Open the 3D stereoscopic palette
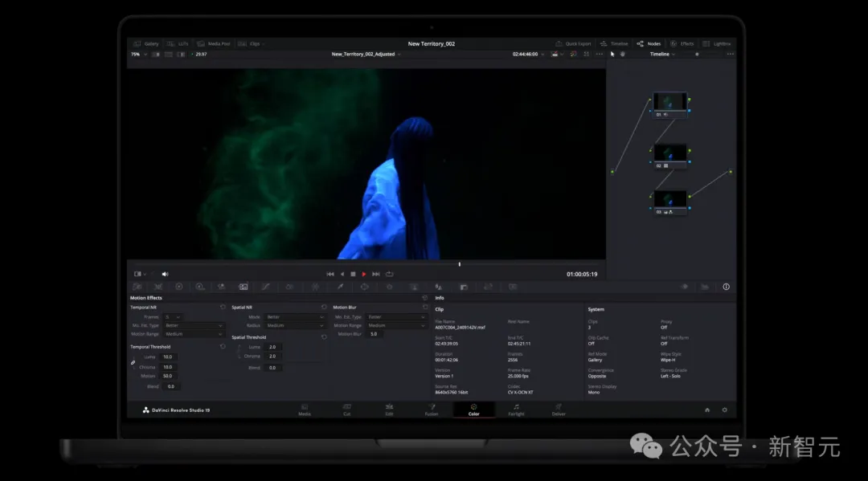The height and width of the screenshot is (481, 868). 513,287
